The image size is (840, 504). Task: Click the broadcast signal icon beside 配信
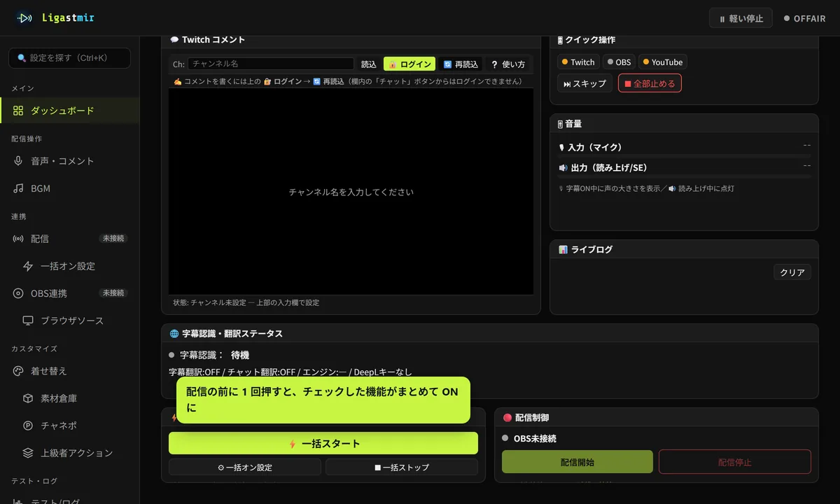click(x=18, y=239)
